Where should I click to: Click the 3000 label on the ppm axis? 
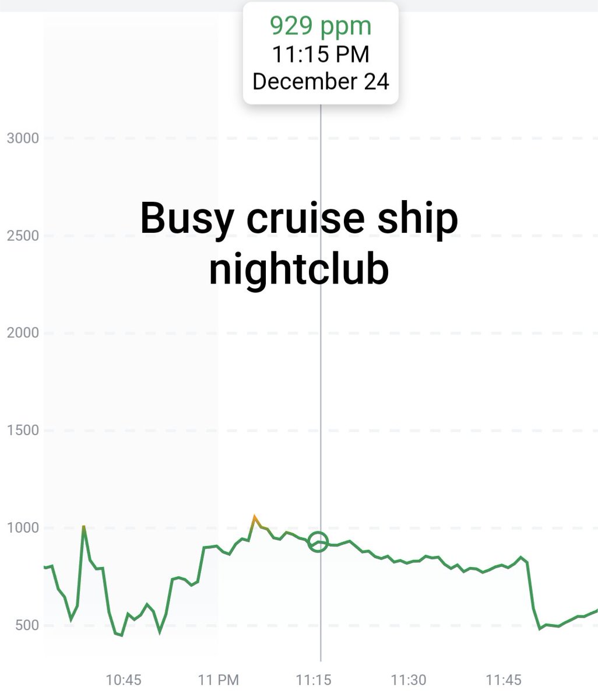[x=23, y=138]
